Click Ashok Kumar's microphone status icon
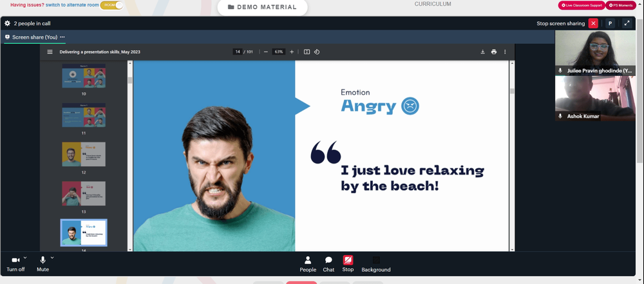Image resolution: width=644 pixels, height=284 pixels. click(560, 117)
